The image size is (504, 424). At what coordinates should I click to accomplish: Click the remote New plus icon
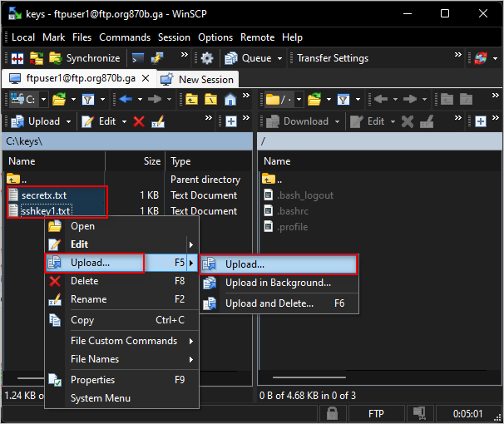pos(481,121)
